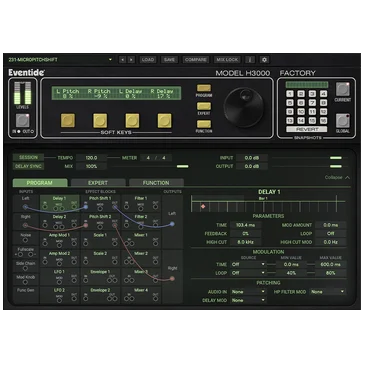The image size is (365, 365).
Task: Select the Filter 1 effect block
Action: (141, 204)
